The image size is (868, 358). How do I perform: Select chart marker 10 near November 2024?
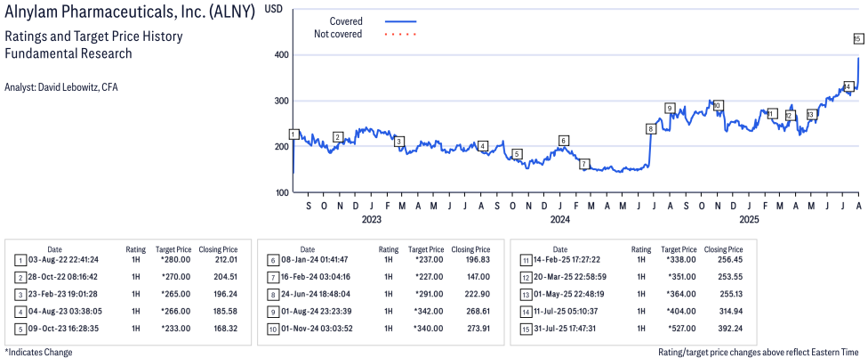pyautogui.click(x=718, y=105)
